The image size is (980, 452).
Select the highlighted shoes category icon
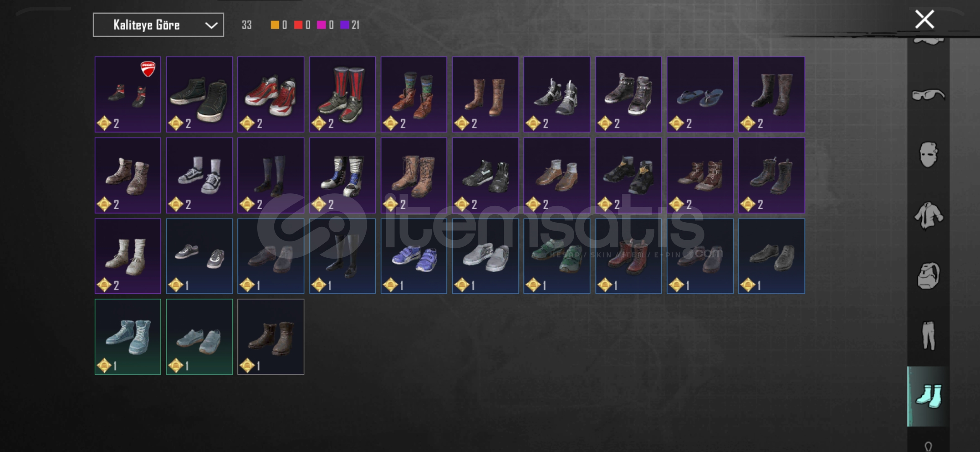pyautogui.click(x=928, y=396)
